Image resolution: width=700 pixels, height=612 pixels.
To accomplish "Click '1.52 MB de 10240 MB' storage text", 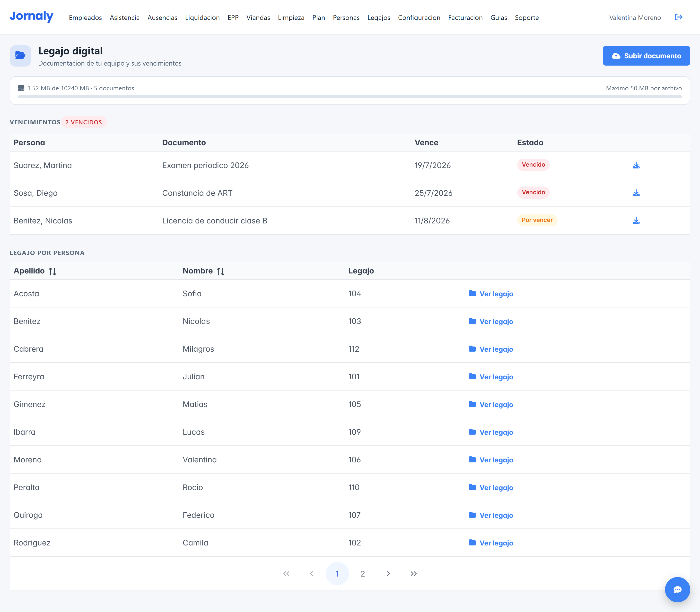I will [x=58, y=88].
